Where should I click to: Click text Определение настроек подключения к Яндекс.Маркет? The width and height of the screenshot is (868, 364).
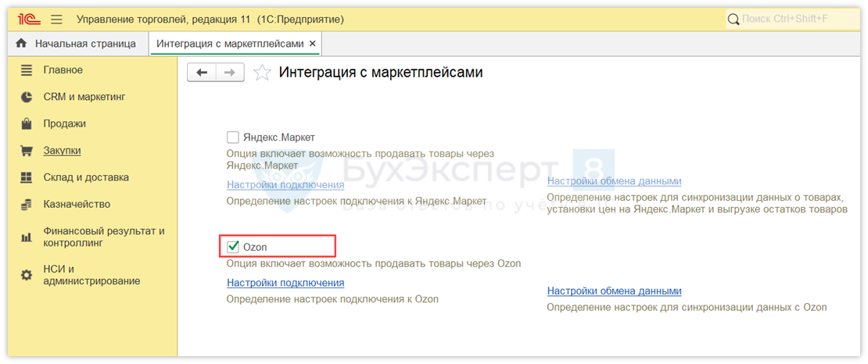coord(357,200)
